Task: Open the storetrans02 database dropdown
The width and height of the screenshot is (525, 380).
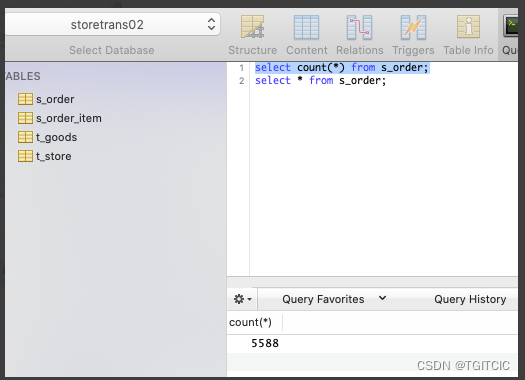Action: (112, 24)
